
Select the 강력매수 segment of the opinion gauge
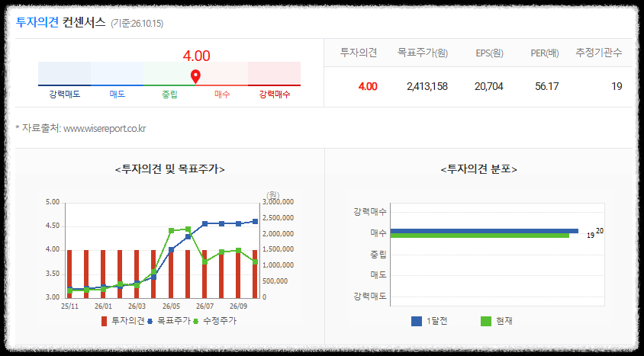[x=275, y=73]
